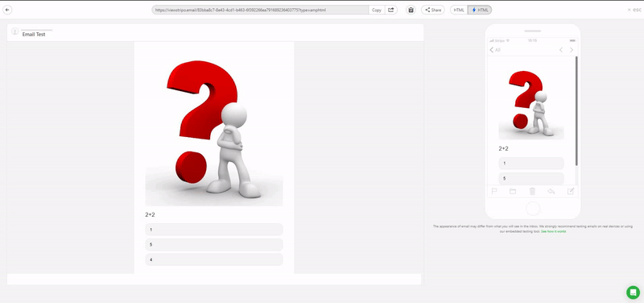Select answer 1 in mobile preview
644x303 pixels.
pyautogui.click(x=531, y=164)
